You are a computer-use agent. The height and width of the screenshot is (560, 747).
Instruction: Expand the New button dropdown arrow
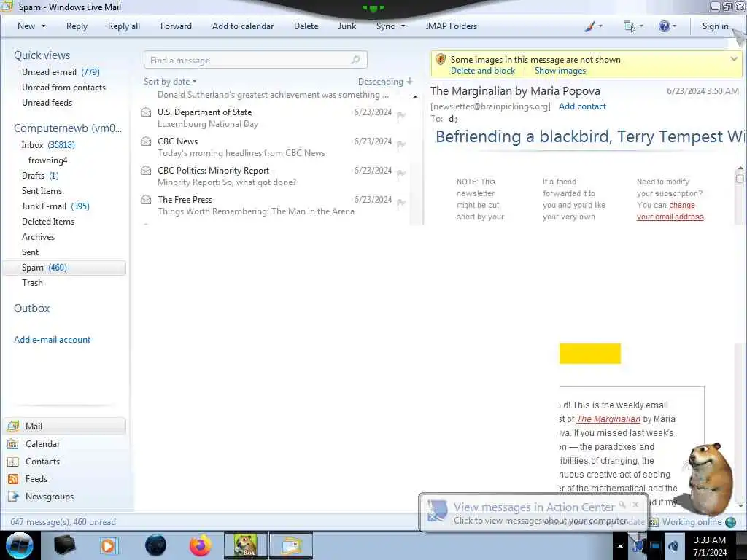click(43, 26)
